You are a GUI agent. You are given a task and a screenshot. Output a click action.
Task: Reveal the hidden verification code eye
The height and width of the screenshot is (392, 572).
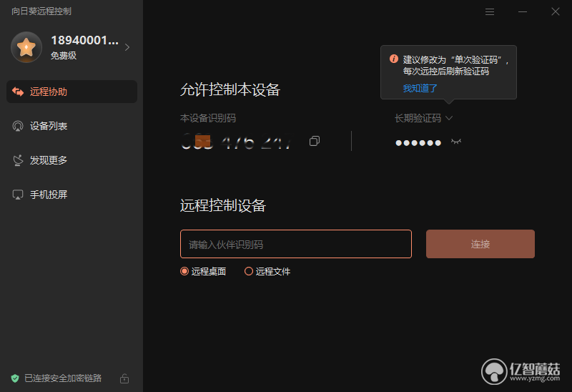pyautogui.click(x=456, y=142)
